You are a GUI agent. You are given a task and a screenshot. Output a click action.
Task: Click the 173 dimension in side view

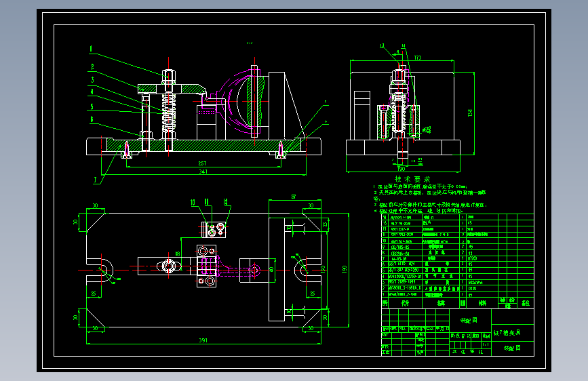418,58
